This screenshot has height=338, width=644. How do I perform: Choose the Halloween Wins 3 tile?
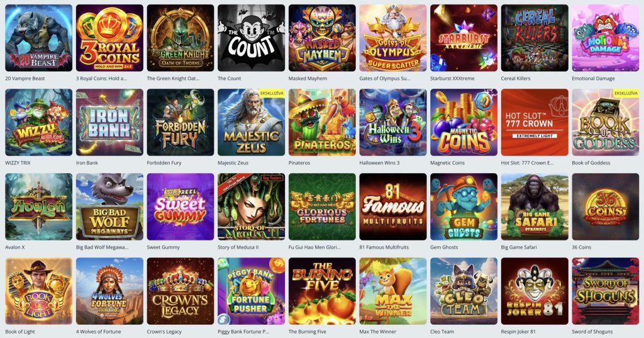pyautogui.click(x=393, y=122)
